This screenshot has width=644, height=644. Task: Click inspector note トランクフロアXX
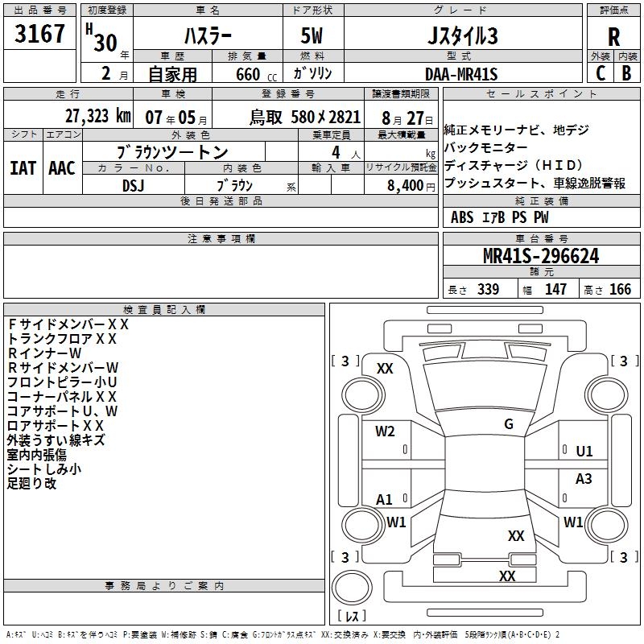pyautogui.click(x=62, y=339)
